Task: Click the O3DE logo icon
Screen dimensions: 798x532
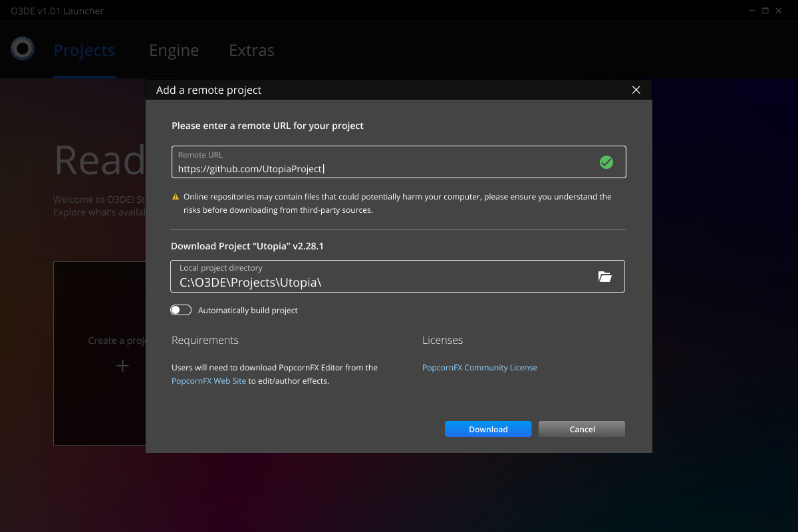Action: (x=22, y=49)
